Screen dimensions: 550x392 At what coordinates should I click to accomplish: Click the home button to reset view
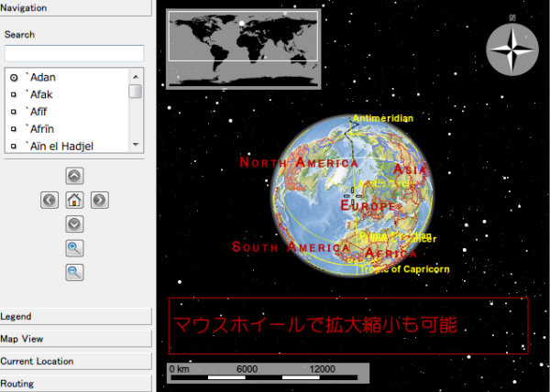pyautogui.click(x=74, y=200)
